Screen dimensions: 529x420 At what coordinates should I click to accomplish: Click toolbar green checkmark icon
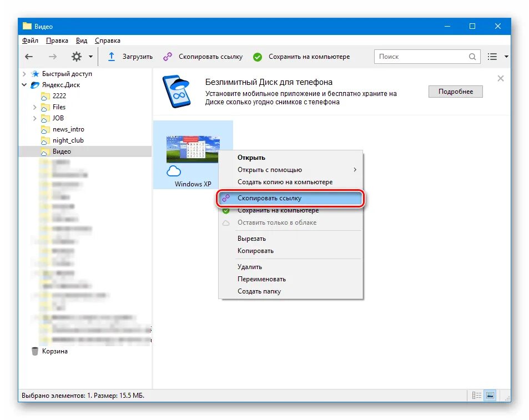(x=258, y=57)
